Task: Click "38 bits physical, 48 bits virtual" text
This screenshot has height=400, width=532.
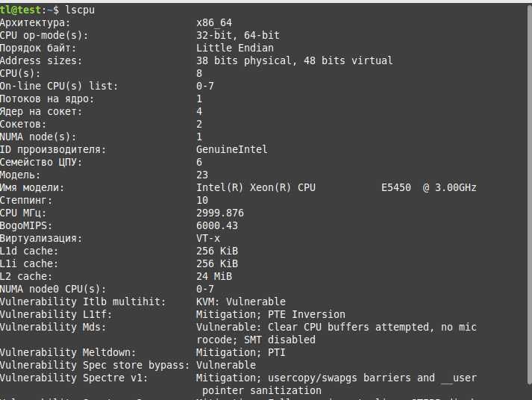Action: click(x=294, y=60)
